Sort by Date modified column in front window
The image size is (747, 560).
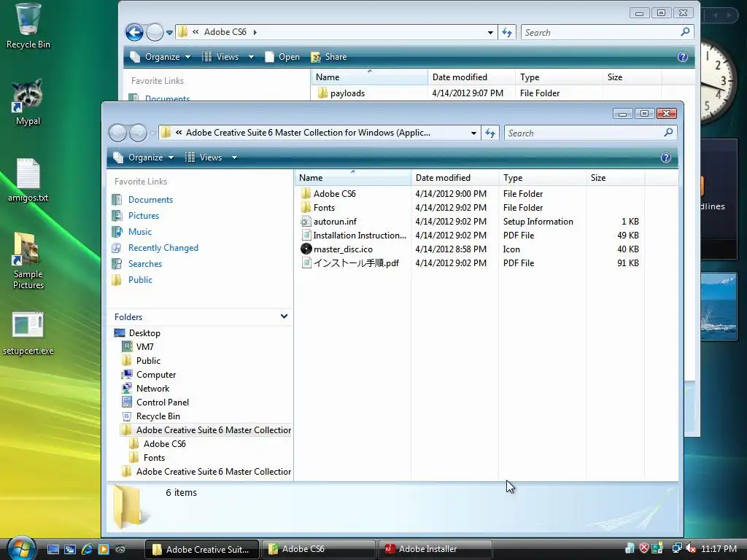pyautogui.click(x=454, y=178)
